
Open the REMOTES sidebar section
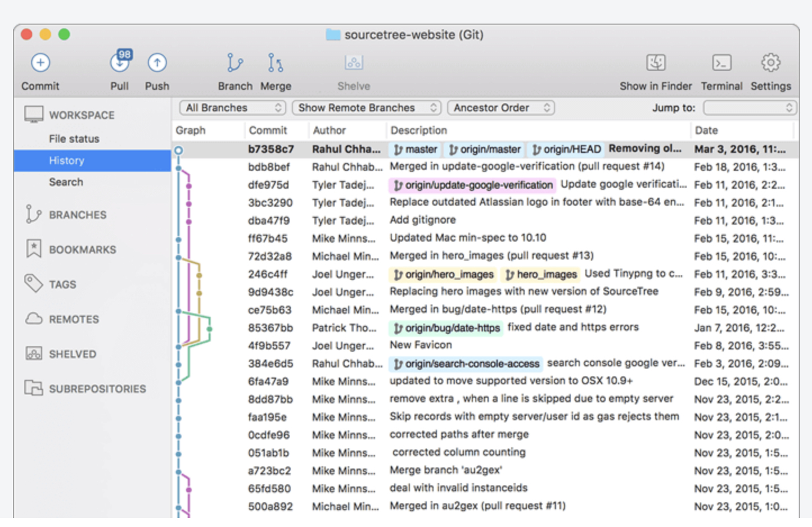click(74, 319)
